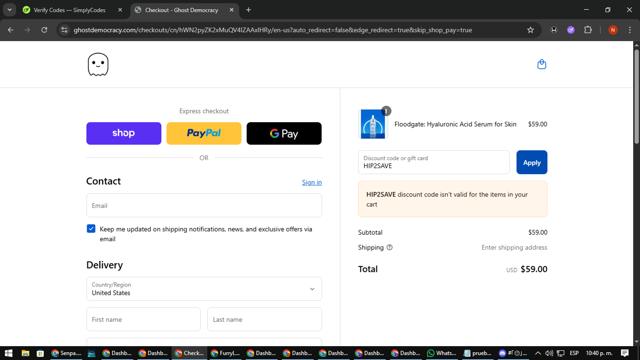640x360 pixels.
Task: Click the volume speaker tray icon
Action: [x=549, y=353]
